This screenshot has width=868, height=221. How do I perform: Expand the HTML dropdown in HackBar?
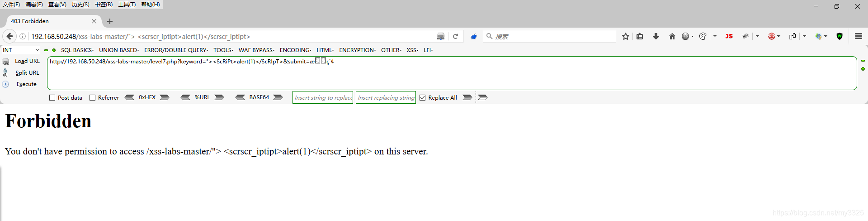tap(325, 50)
